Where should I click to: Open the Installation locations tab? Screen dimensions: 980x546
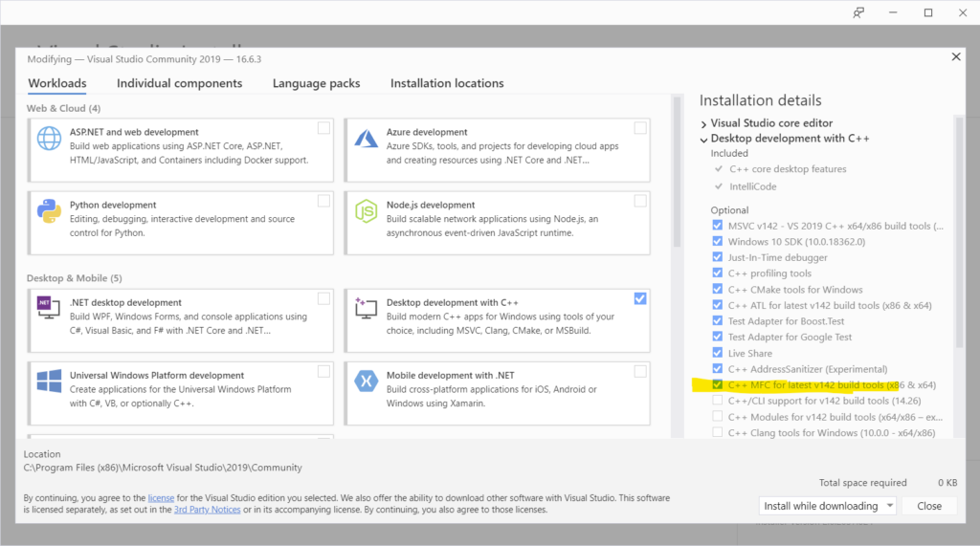pos(447,83)
